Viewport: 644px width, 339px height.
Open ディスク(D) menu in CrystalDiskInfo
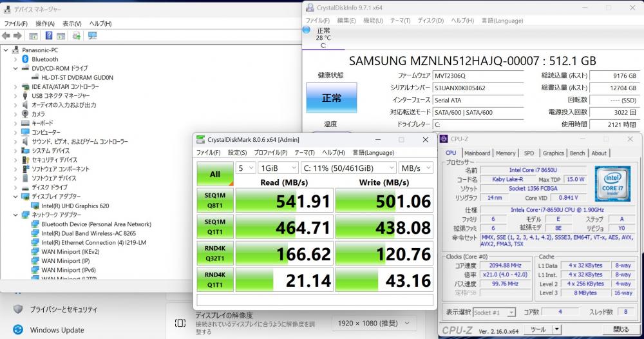click(x=430, y=21)
